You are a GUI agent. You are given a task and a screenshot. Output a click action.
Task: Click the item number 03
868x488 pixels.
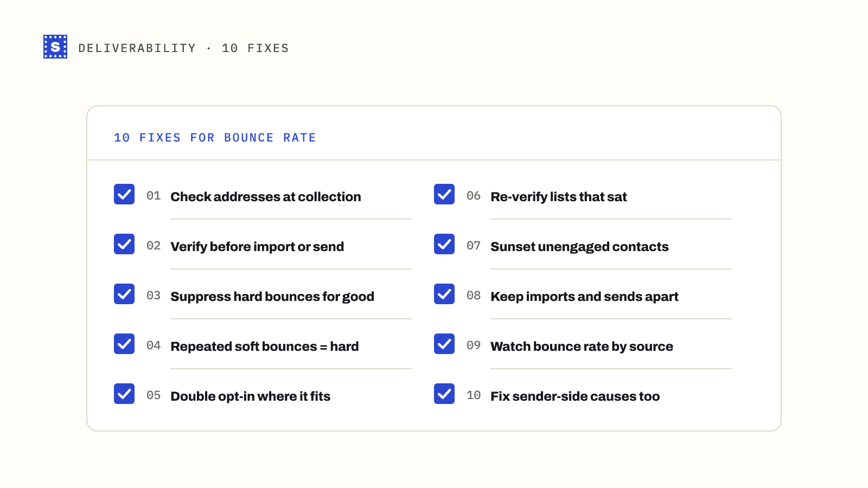(154, 296)
